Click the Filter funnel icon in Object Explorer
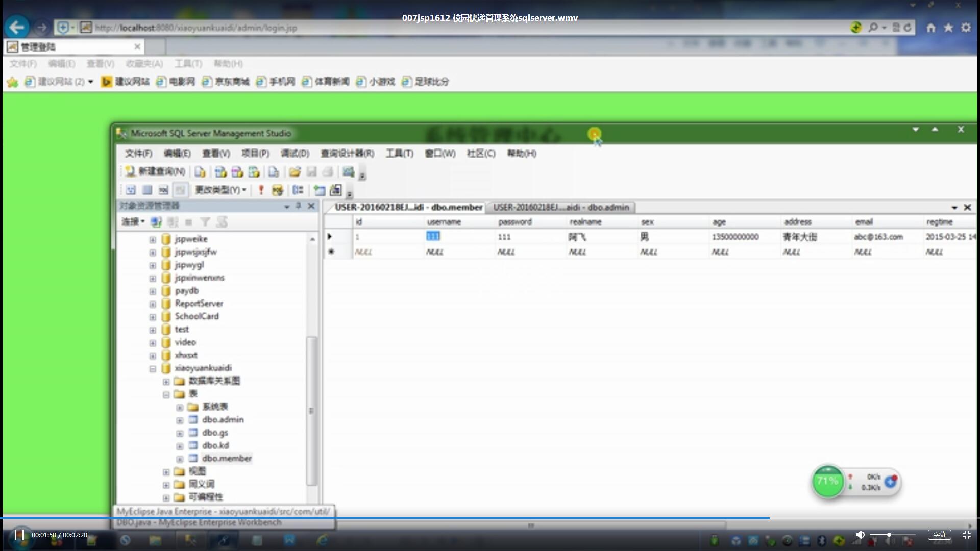The width and height of the screenshot is (980, 551). [x=205, y=222]
